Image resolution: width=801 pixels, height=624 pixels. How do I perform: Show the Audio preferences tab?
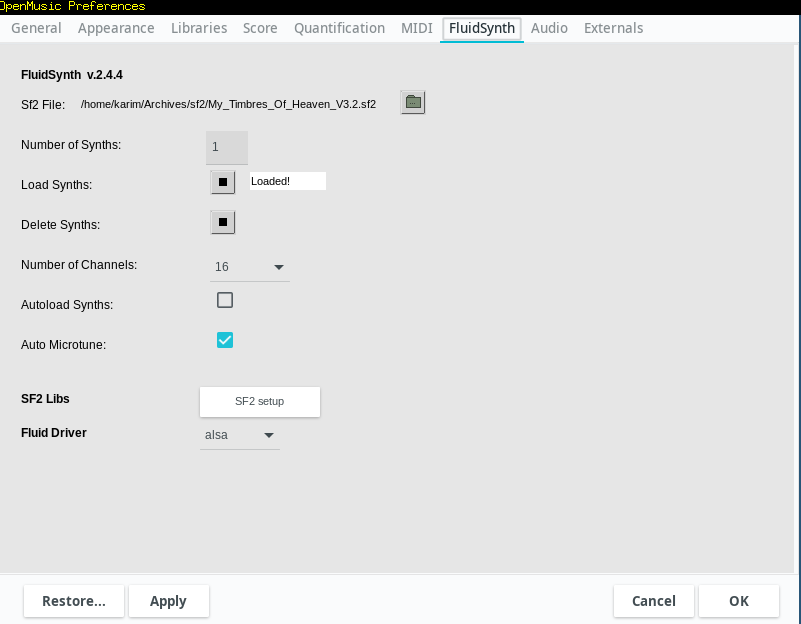click(x=549, y=28)
